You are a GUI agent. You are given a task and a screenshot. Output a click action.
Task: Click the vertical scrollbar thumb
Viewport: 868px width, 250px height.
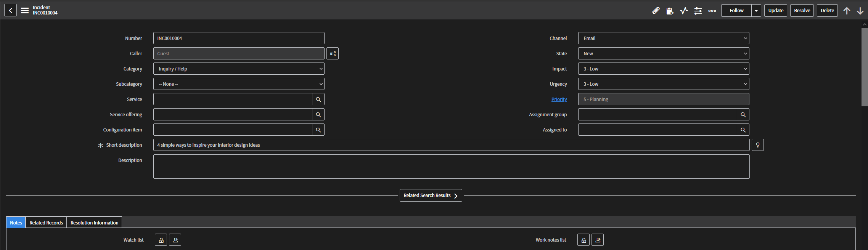pyautogui.click(x=865, y=67)
